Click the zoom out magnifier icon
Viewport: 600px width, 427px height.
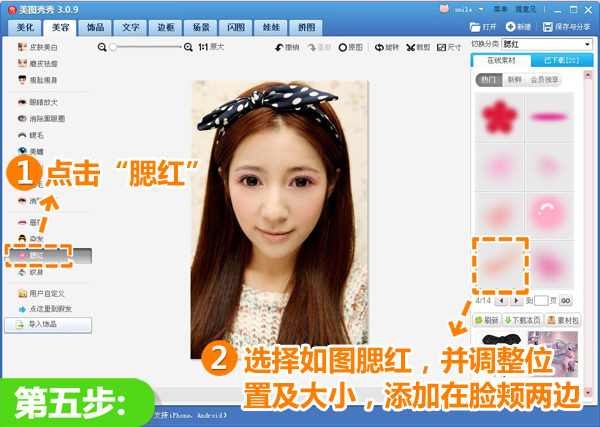(102, 47)
